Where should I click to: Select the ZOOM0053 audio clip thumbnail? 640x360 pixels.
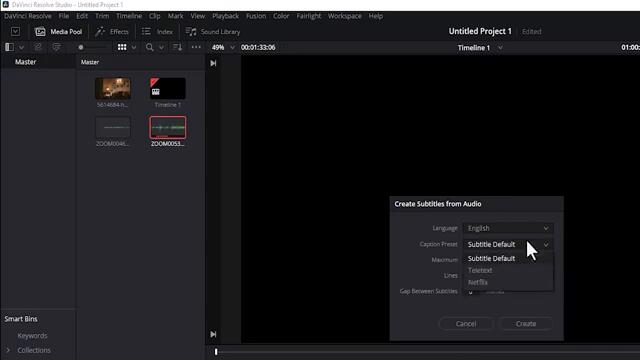pos(167,127)
